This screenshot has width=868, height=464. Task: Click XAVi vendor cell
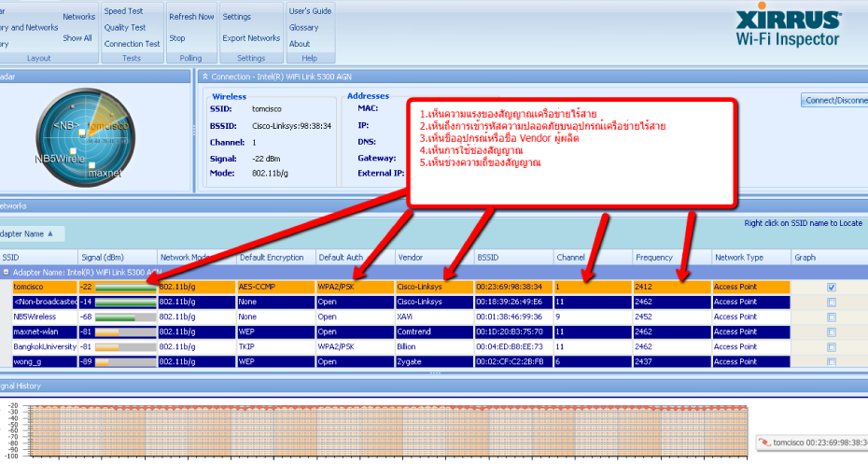tap(434, 316)
